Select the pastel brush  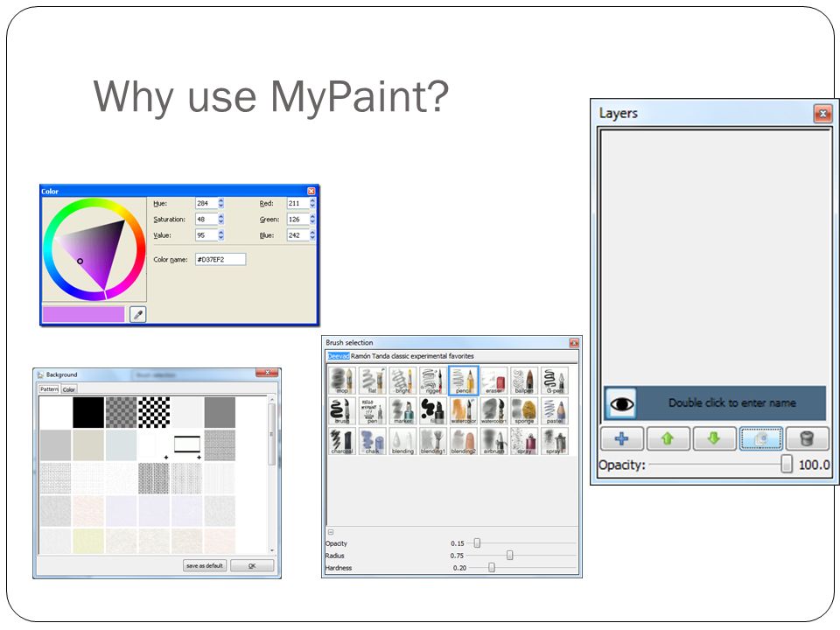coord(555,411)
